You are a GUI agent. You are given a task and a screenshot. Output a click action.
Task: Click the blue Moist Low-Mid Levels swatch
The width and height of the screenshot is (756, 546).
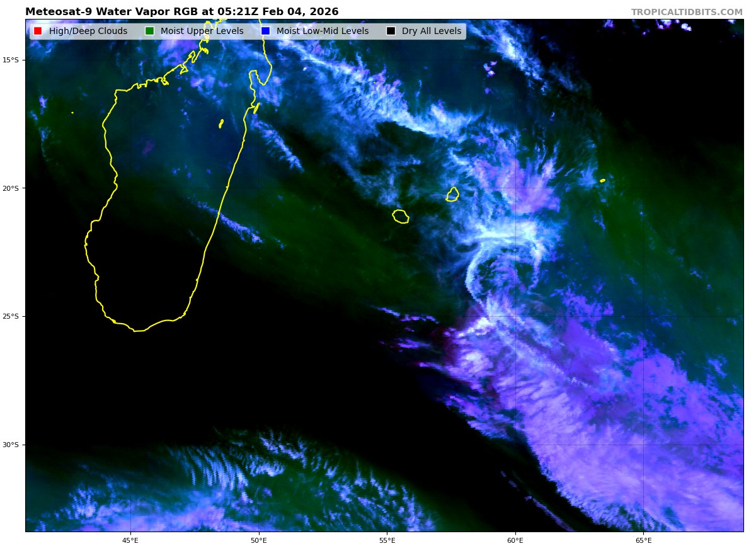265,31
